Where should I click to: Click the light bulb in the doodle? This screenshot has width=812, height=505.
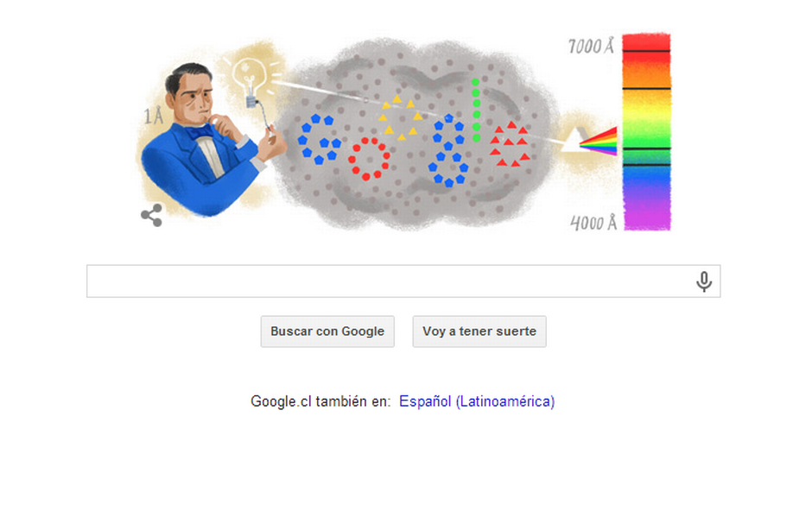251,82
